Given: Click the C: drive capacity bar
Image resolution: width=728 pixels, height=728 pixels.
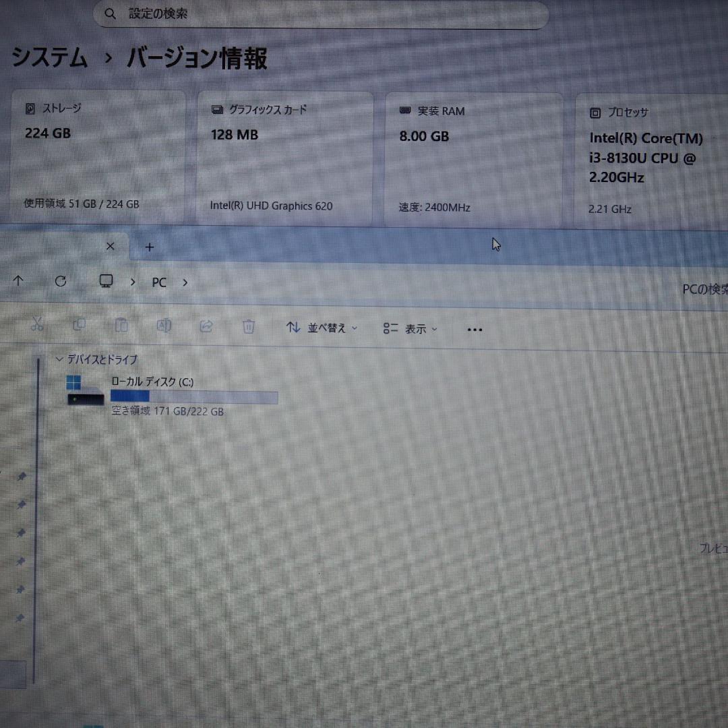Looking at the screenshot, I should [193, 396].
